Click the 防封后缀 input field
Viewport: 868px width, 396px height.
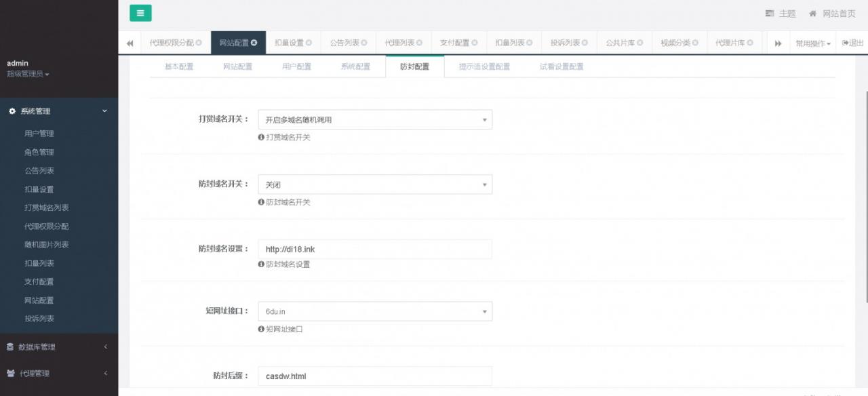pyautogui.click(x=375, y=376)
